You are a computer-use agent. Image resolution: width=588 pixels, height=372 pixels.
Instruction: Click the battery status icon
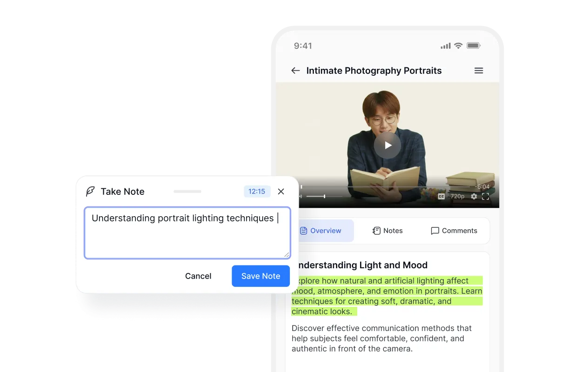click(x=474, y=46)
